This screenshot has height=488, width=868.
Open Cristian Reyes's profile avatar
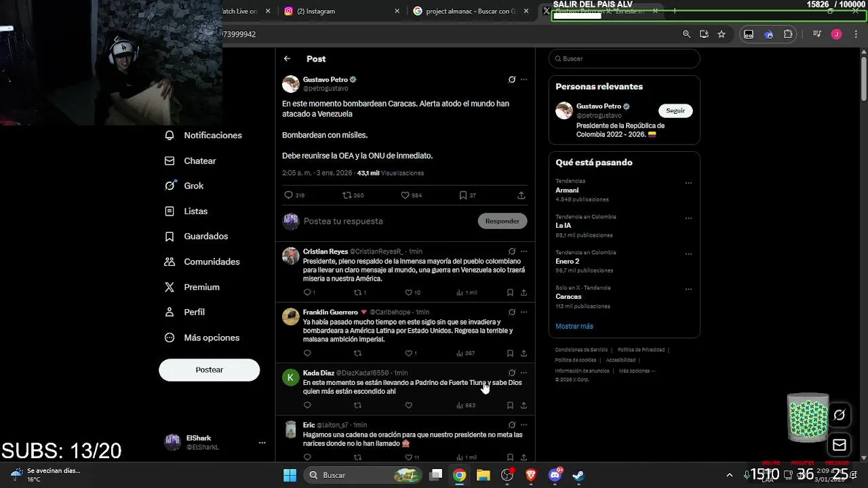pyautogui.click(x=291, y=256)
